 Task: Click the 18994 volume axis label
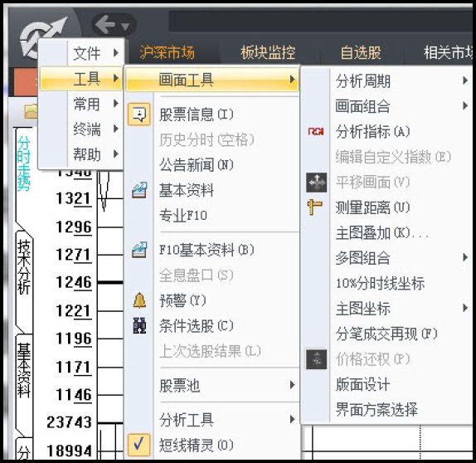click(69, 451)
